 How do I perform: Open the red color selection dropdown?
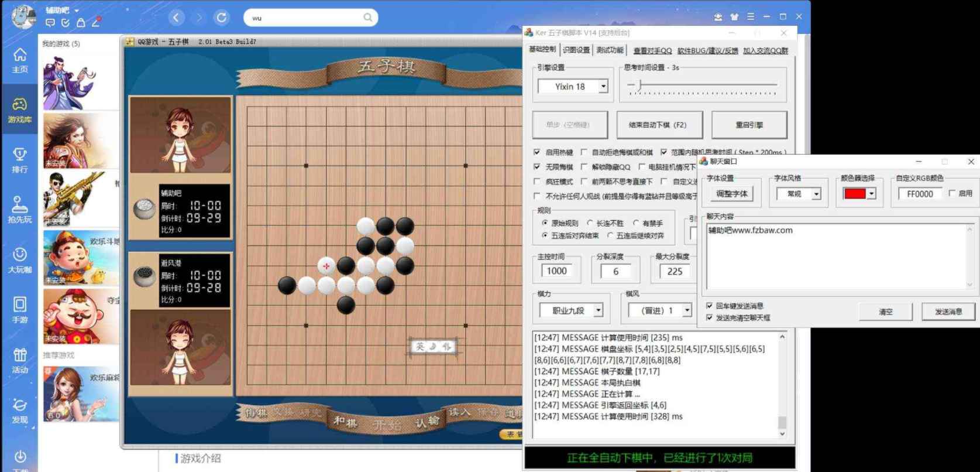872,194
